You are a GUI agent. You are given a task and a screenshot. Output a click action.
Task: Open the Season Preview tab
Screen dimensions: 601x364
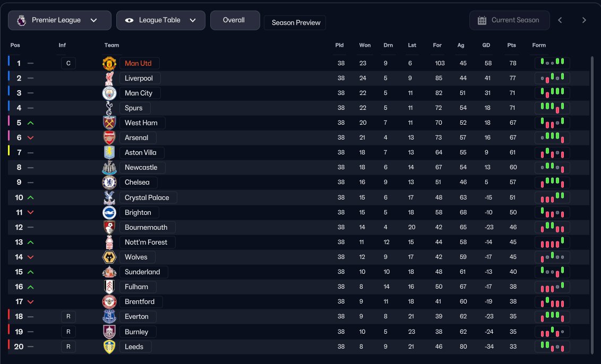(x=296, y=23)
